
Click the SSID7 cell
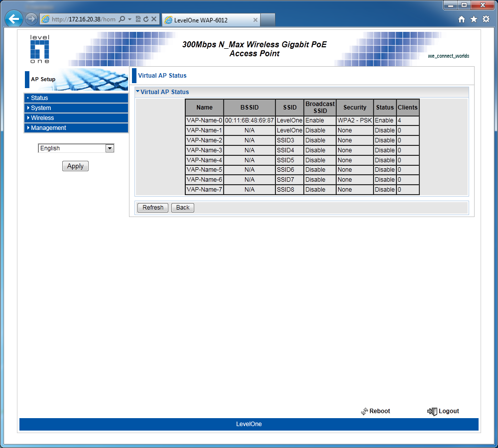(289, 179)
